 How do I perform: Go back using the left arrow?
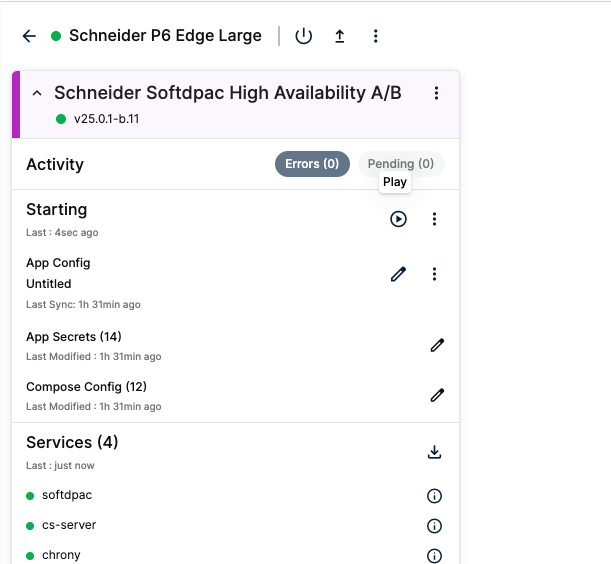tap(29, 36)
